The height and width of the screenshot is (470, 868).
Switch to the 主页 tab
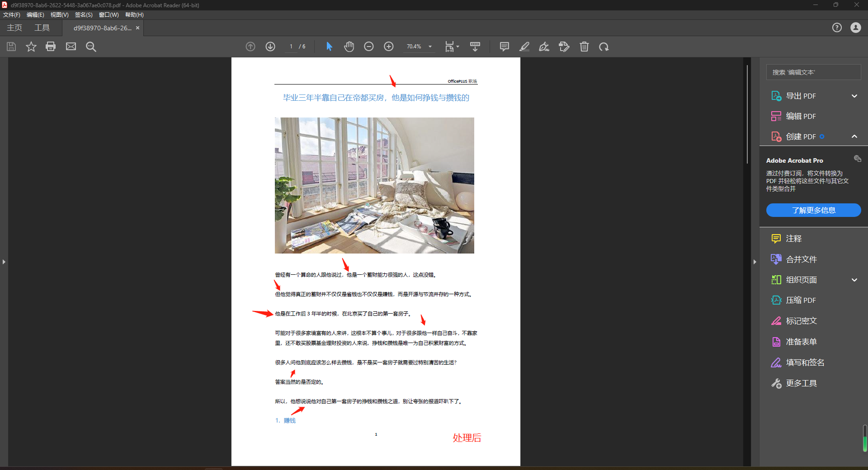pyautogui.click(x=14, y=28)
